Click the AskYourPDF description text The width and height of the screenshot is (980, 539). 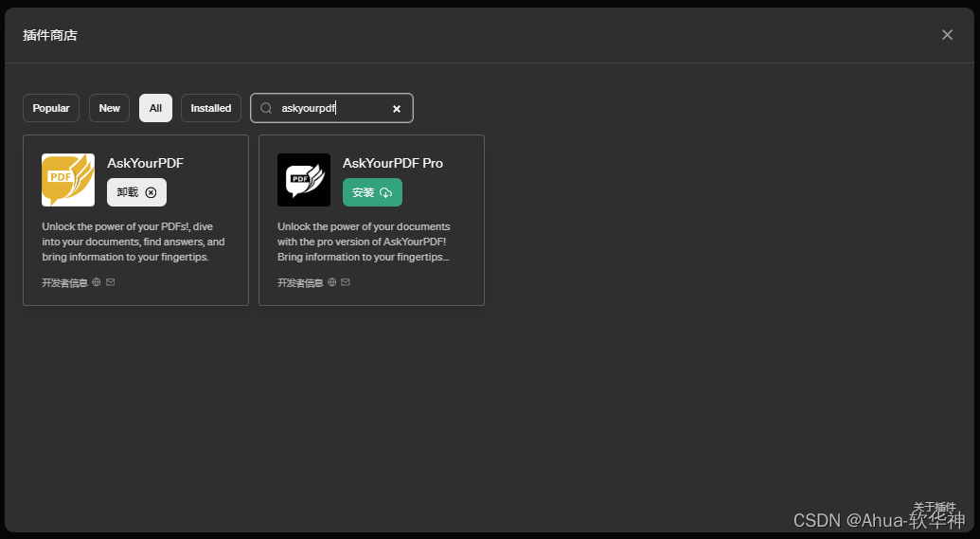pyautogui.click(x=134, y=242)
